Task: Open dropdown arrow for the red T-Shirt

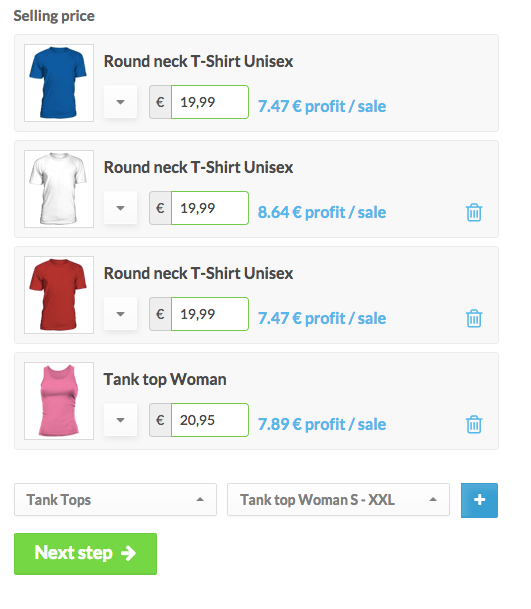Action: click(x=120, y=314)
